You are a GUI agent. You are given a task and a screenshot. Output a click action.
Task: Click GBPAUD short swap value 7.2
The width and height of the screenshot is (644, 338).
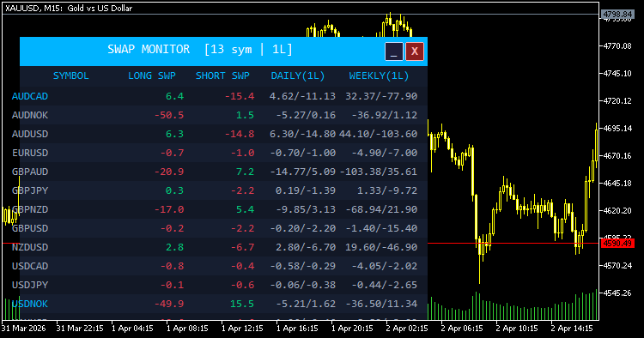(x=246, y=172)
